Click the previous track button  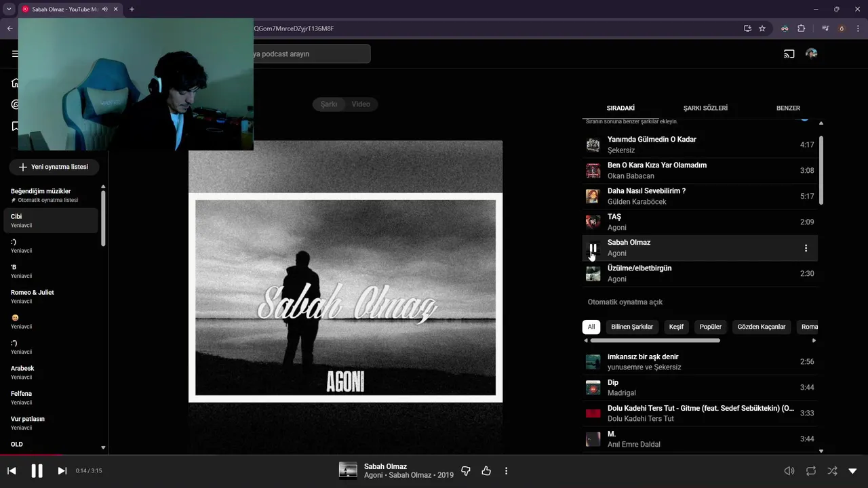[12, 470]
